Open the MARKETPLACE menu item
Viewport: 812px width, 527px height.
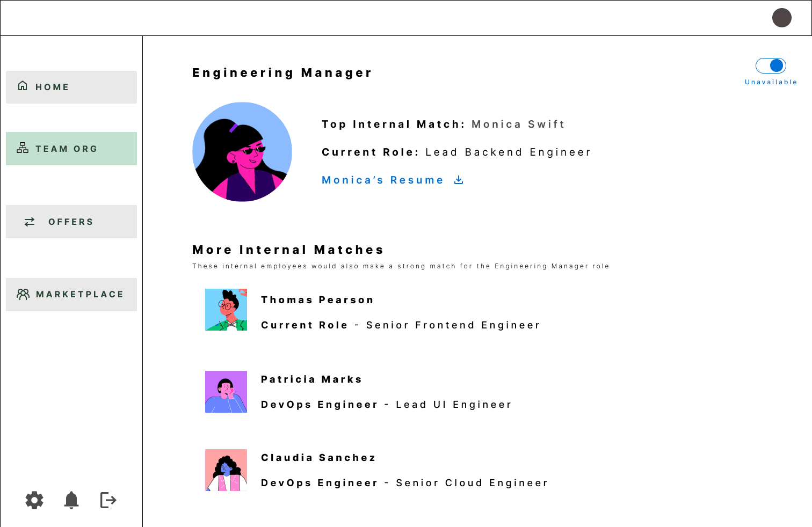(x=71, y=295)
